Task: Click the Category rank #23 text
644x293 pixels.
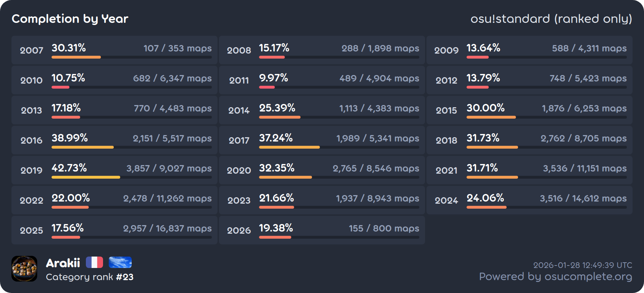Action: point(89,277)
